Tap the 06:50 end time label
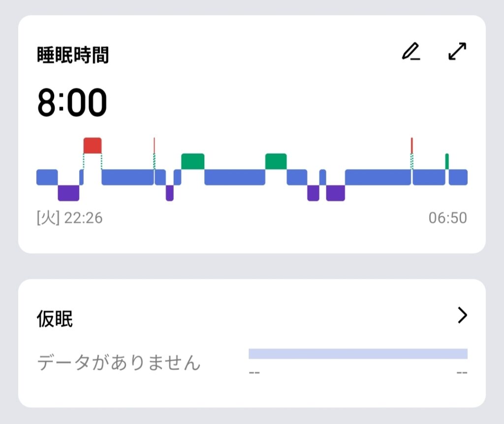This screenshot has height=424, width=504. (x=447, y=218)
